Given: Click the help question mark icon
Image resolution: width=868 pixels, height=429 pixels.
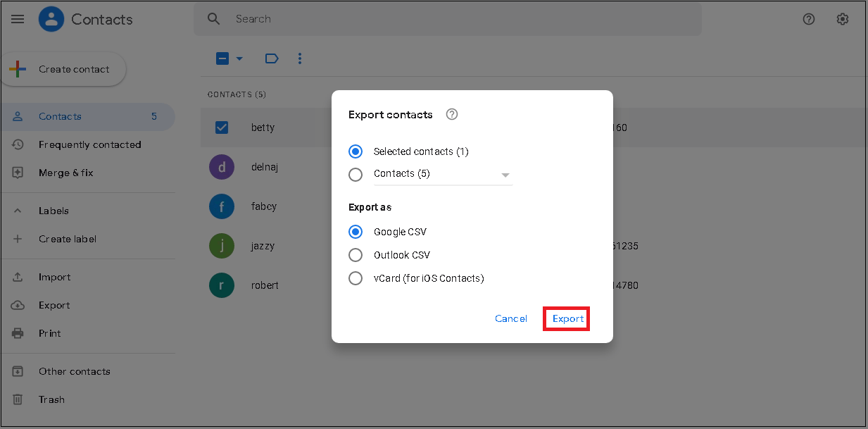Looking at the screenshot, I should click(809, 19).
